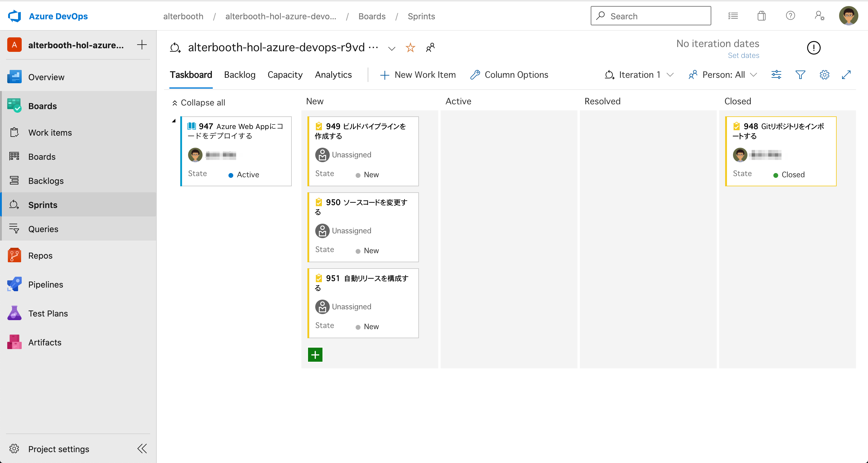Viewport: 868px width, 463px height.
Task: Switch to the Capacity tab
Action: coord(285,75)
